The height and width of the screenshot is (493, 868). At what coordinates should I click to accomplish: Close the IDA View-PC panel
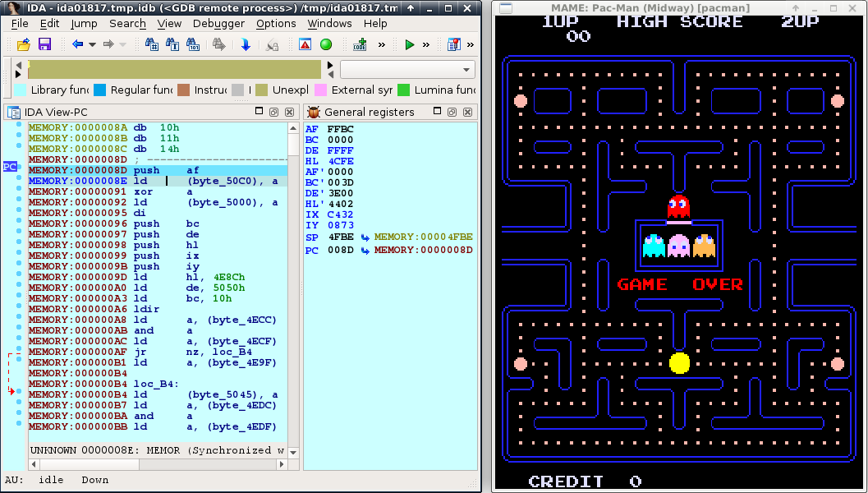coord(290,112)
